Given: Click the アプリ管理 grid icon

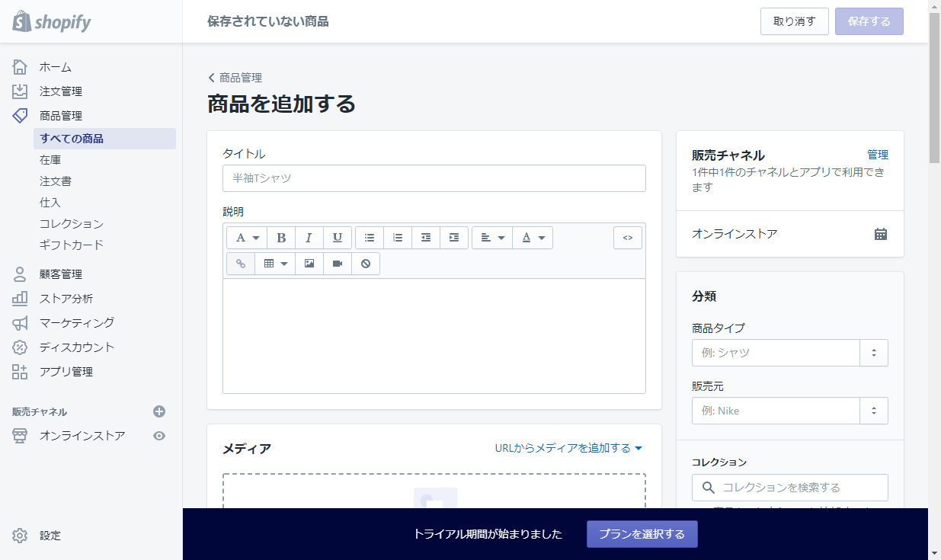Looking at the screenshot, I should [21, 372].
